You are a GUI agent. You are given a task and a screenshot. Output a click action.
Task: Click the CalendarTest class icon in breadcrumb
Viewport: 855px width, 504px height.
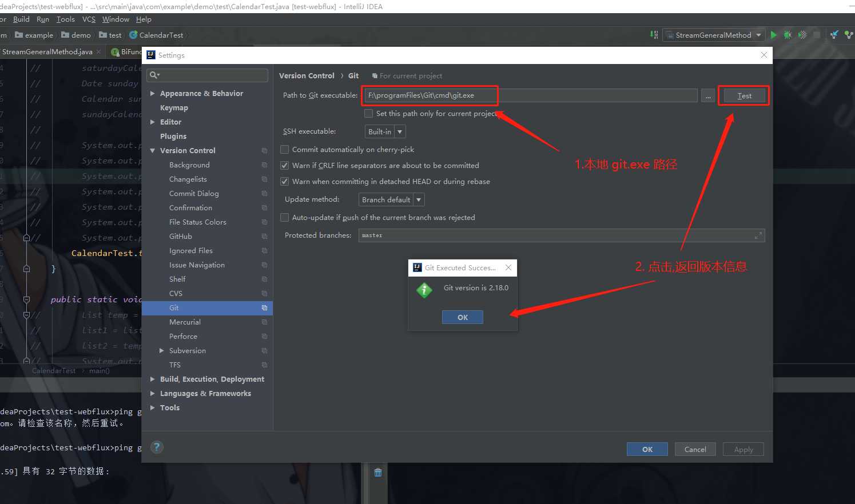tap(133, 35)
